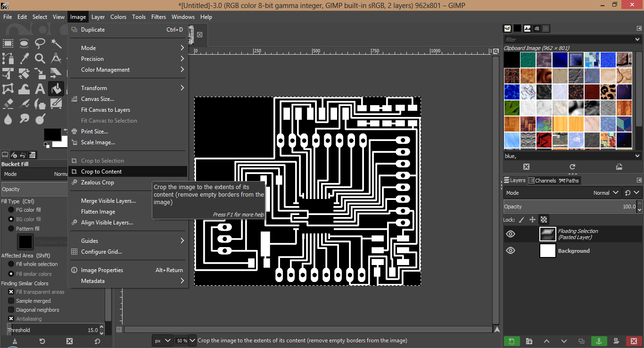Swap foreground and background colors

(65, 131)
